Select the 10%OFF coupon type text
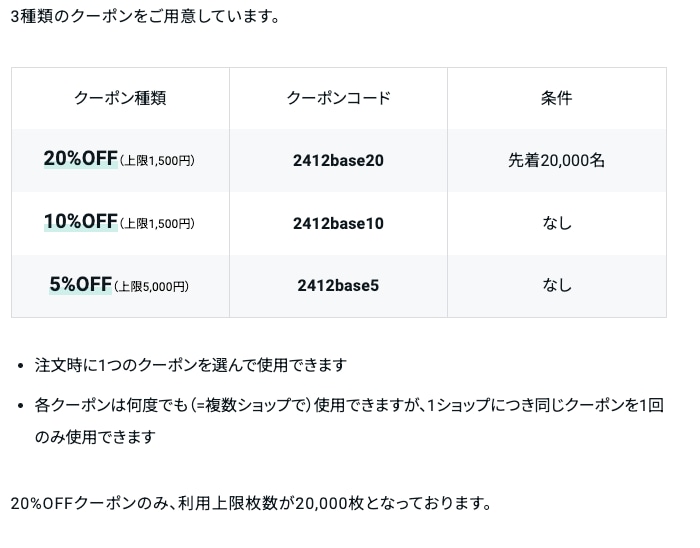Viewport: 700px width, 548px height. tap(80, 221)
